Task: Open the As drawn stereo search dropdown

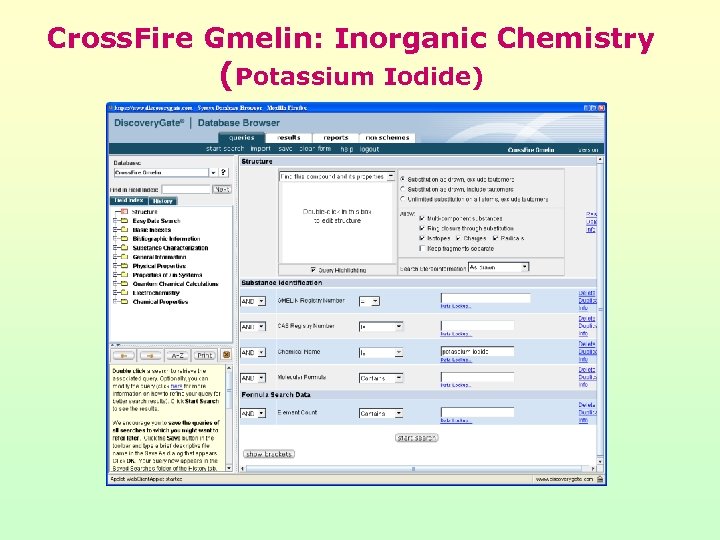Action: [499, 267]
